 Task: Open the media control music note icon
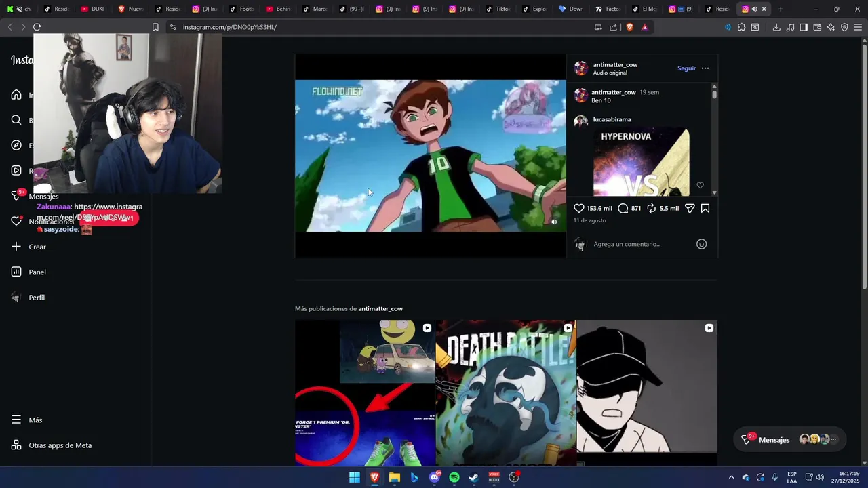pos(790,27)
